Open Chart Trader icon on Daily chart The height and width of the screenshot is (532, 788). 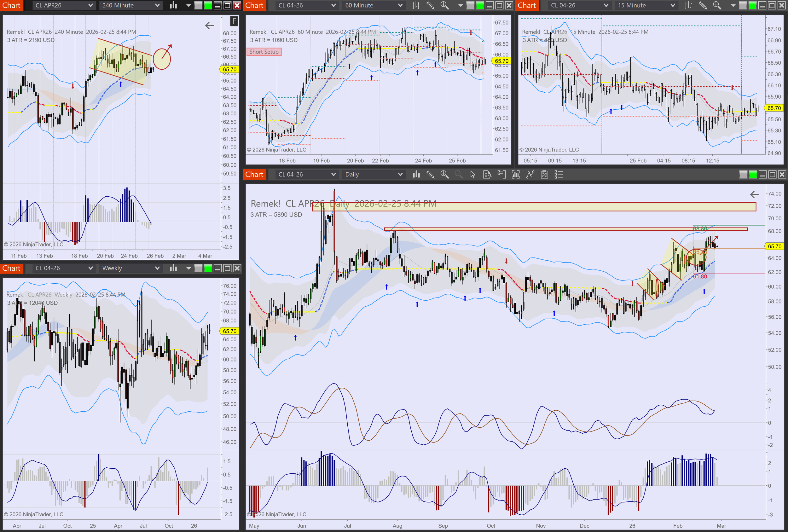[x=501, y=175]
